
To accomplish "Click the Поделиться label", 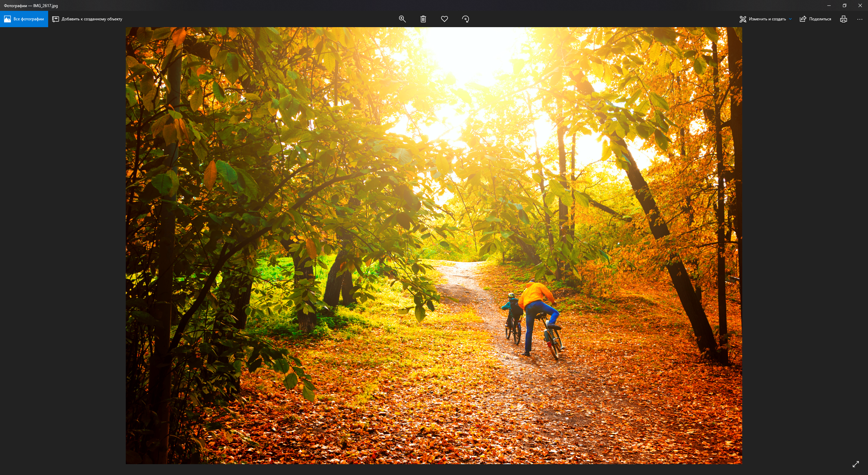I will tap(820, 19).
